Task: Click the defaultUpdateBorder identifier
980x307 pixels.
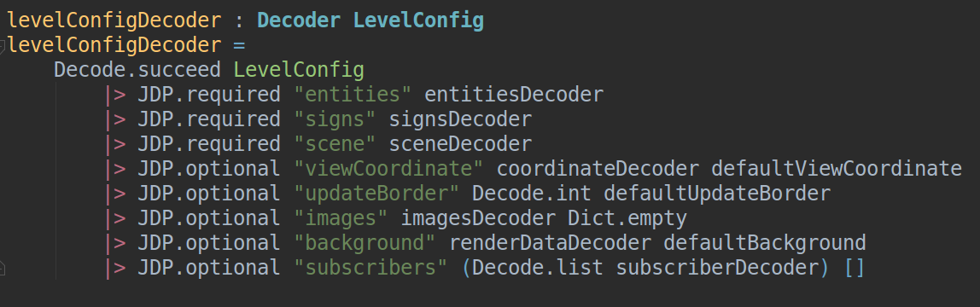Action: pos(717,194)
